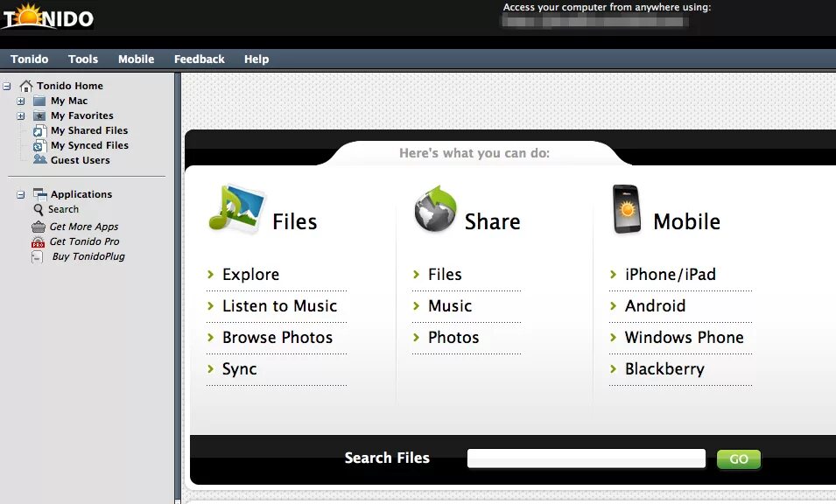Click the My Shared Files icon
836x504 pixels.
click(39, 130)
